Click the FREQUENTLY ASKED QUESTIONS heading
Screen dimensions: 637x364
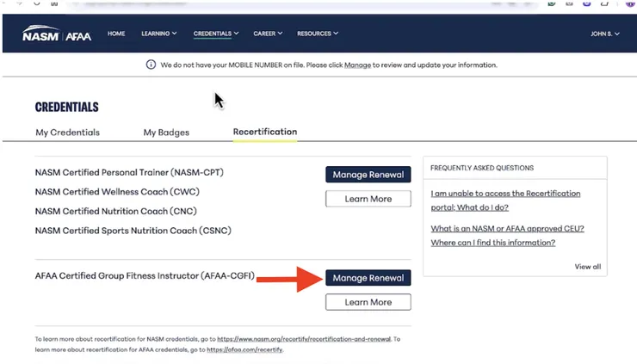tap(482, 168)
